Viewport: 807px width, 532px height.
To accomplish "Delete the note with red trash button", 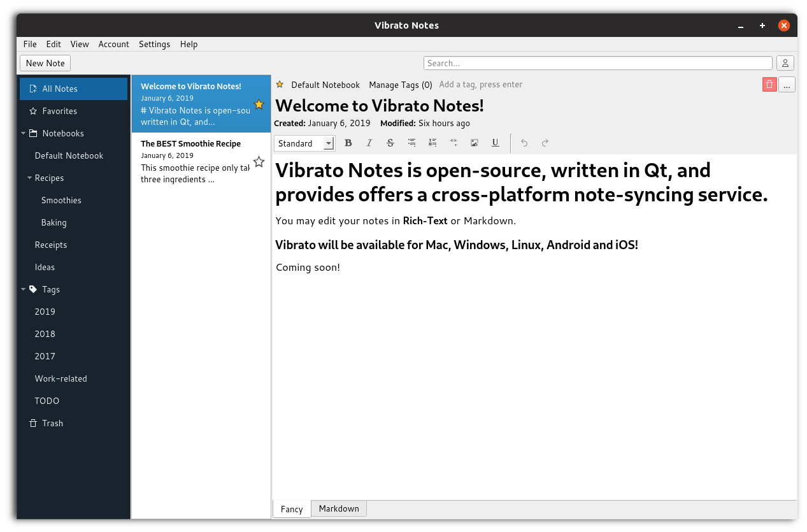I will click(x=769, y=85).
